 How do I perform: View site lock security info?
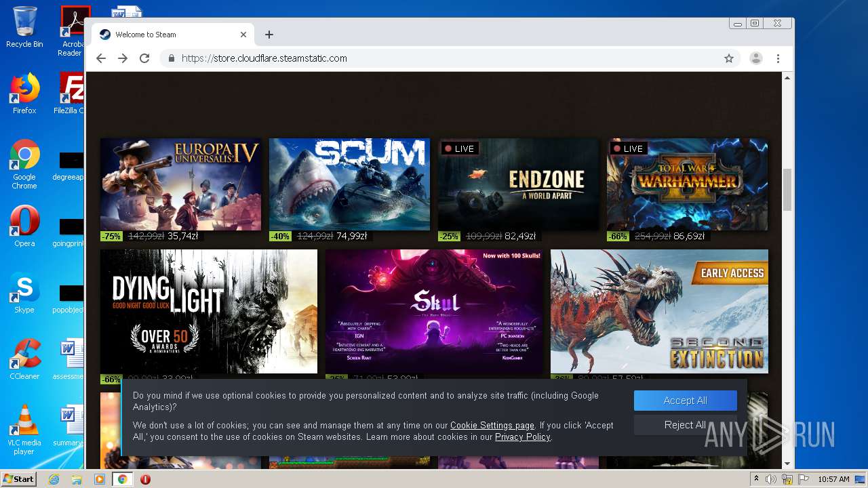[x=172, y=58]
